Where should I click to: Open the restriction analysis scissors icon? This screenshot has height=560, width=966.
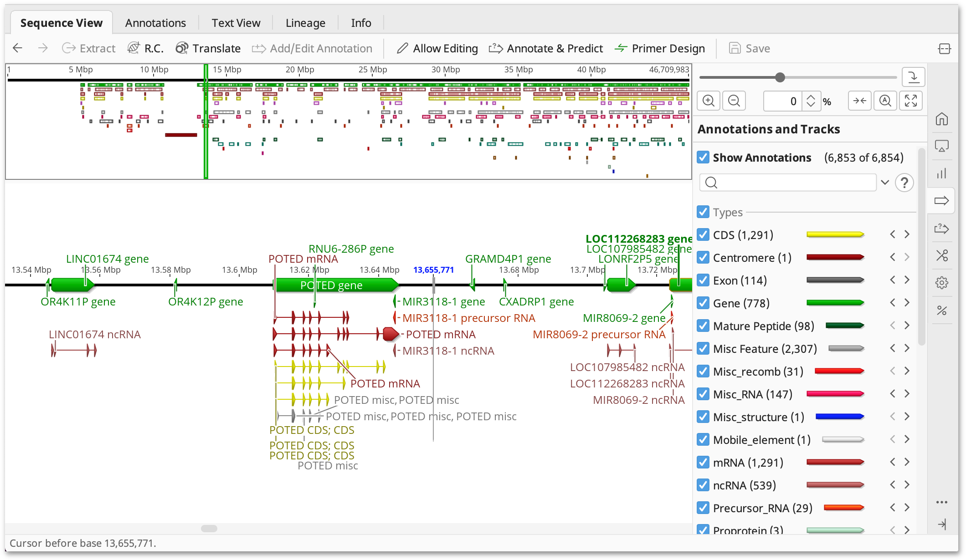pyautogui.click(x=942, y=255)
